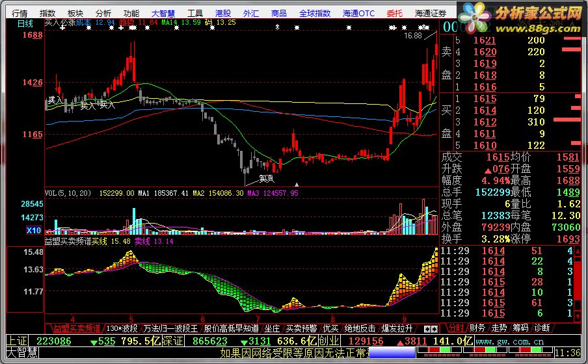
Task: Open the 走势 tab in right panel
Action: (x=499, y=328)
